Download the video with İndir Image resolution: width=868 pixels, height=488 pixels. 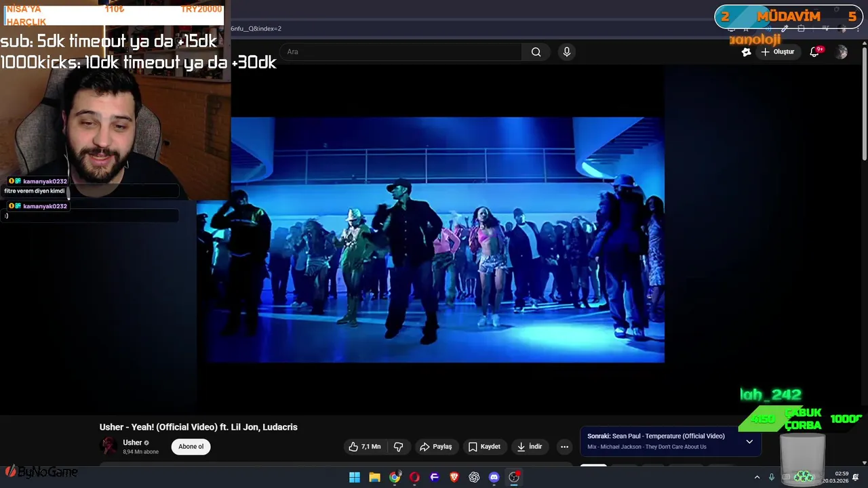tap(530, 447)
